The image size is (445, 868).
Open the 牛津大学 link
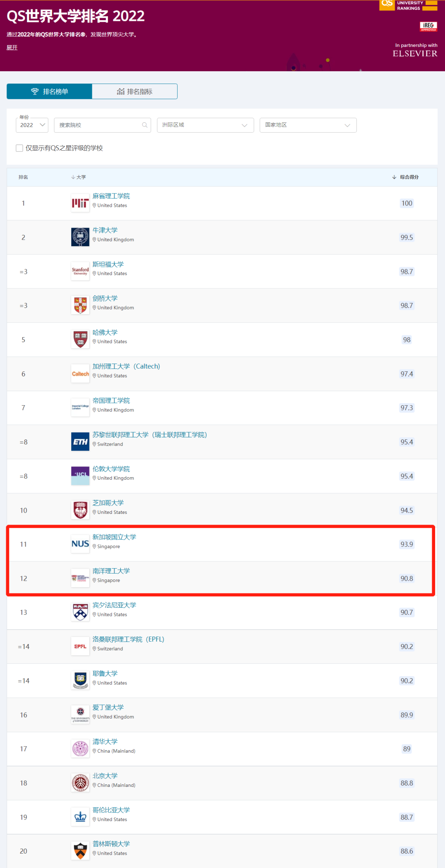click(105, 230)
